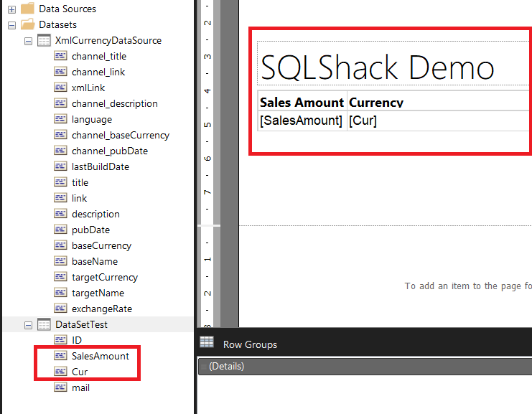Image resolution: width=532 pixels, height=414 pixels.
Task: Click the channel_title field icon
Action: tap(60, 56)
